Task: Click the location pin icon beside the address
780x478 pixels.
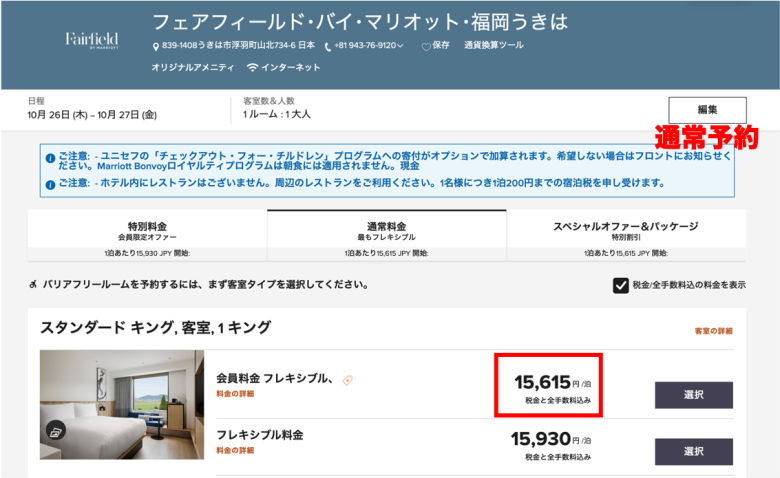Action: pos(156,46)
